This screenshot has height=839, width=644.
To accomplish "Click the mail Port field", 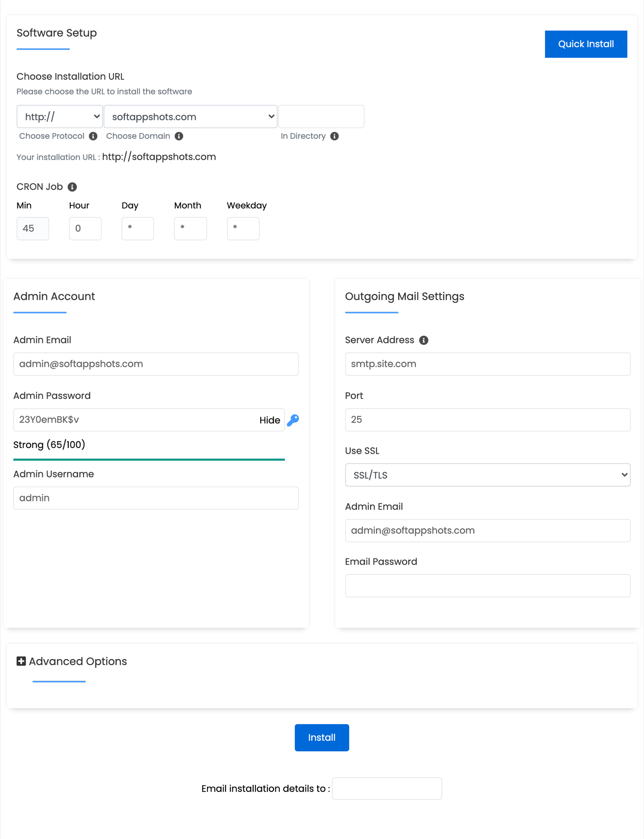I will point(488,419).
